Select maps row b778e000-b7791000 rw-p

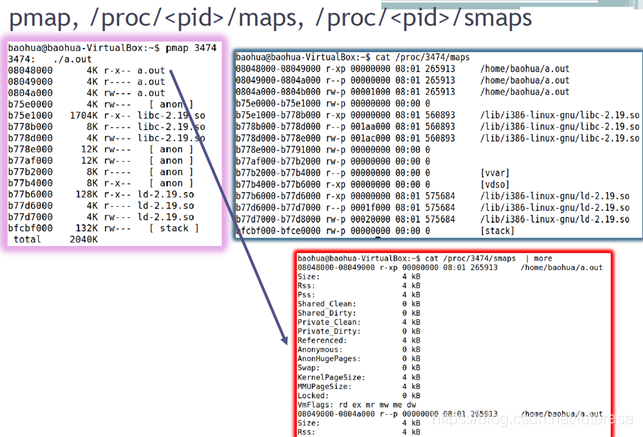(x=333, y=150)
